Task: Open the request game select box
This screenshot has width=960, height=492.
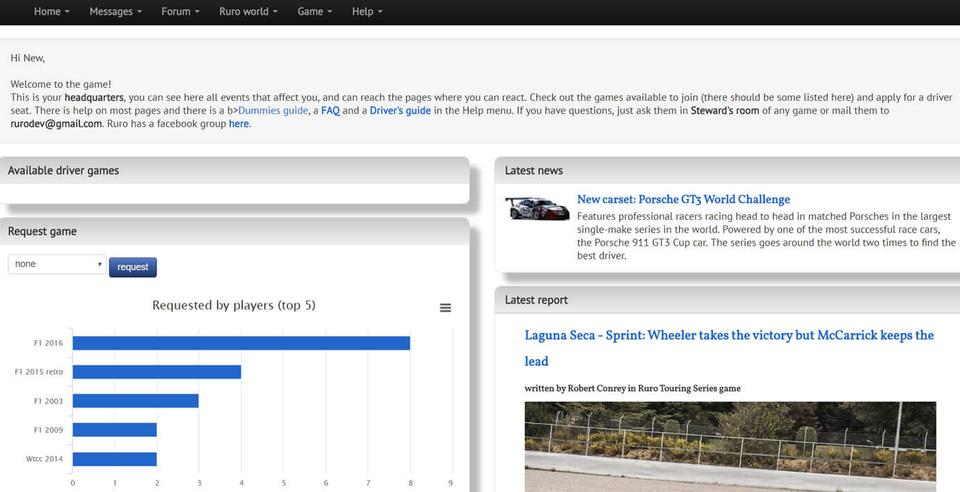Action: pyautogui.click(x=57, y=265)
